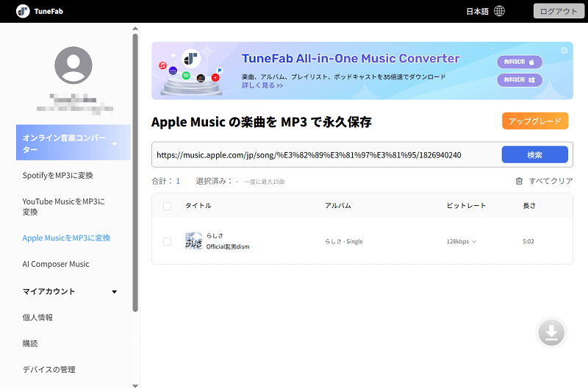588x389 pixels.
Task: Click the round download button
Action: pos(551,332)
